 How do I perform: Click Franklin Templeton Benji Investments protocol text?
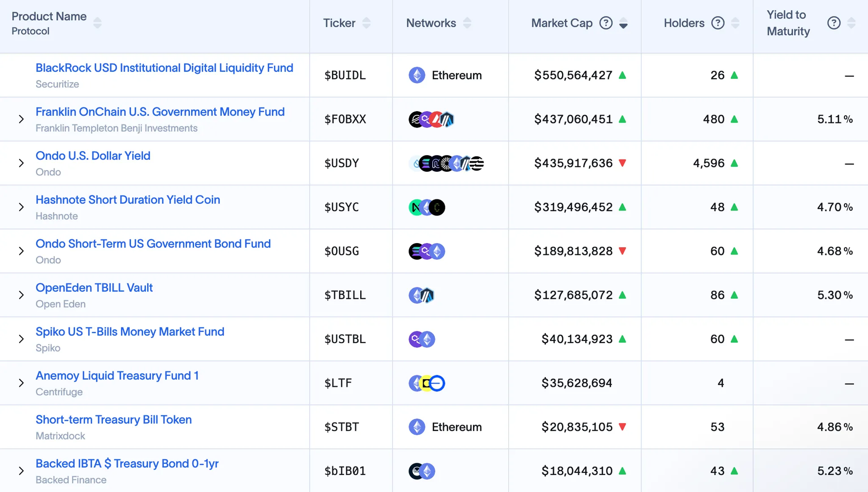coord(117,128)
